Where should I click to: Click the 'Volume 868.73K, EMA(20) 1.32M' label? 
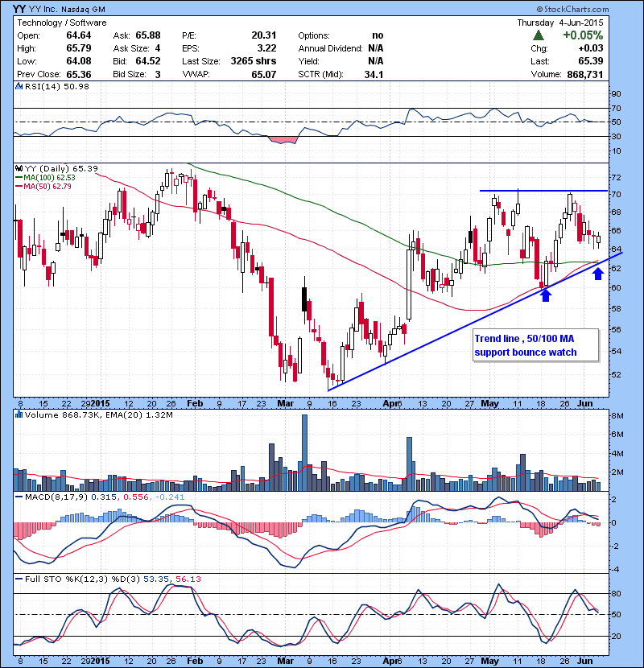[99, 414]
